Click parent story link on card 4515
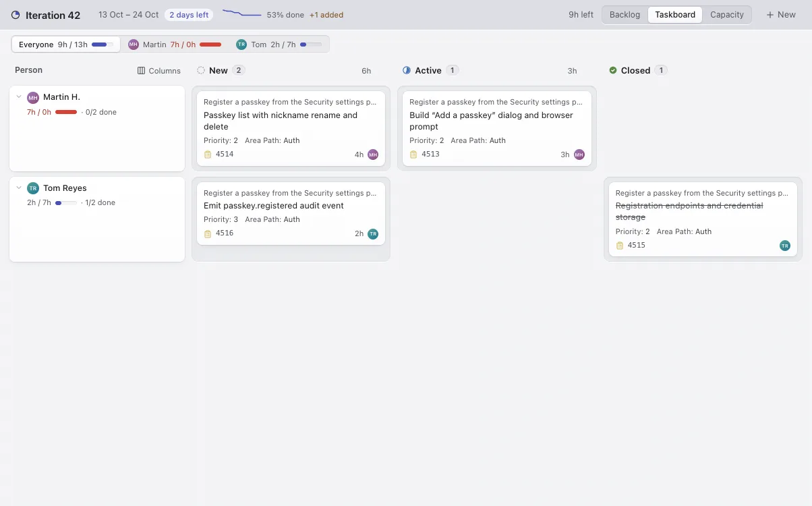The image size is (812, 506). click(x=702, y=194)
